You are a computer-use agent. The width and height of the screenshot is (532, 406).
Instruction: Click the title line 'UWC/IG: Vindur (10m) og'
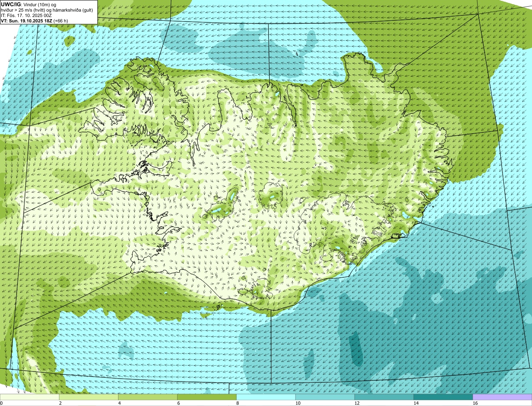pos(28,5)
